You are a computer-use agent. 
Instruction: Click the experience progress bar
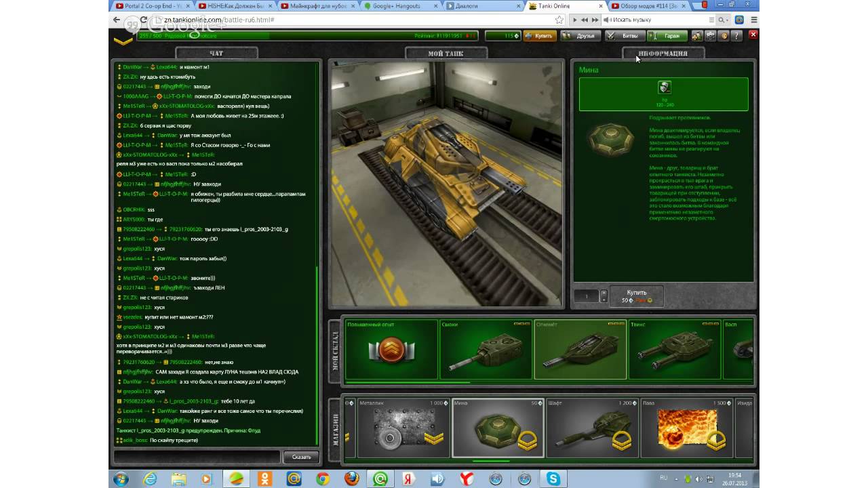point(307,35)
